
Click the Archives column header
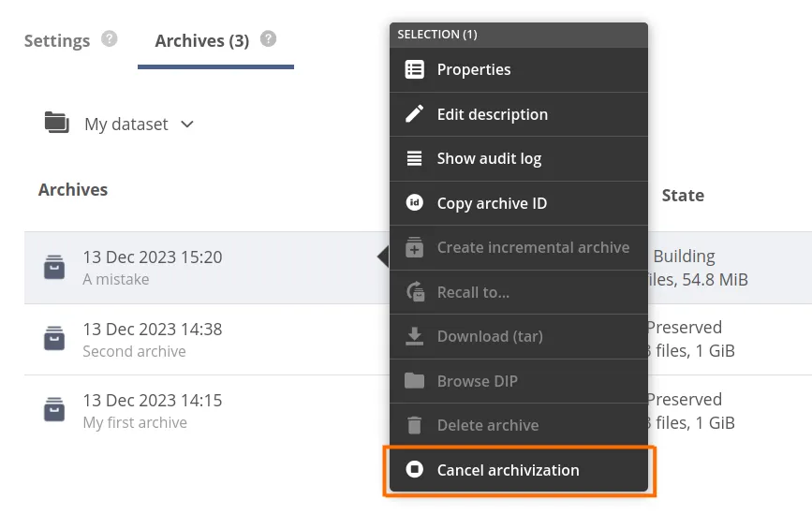(73, 189)
